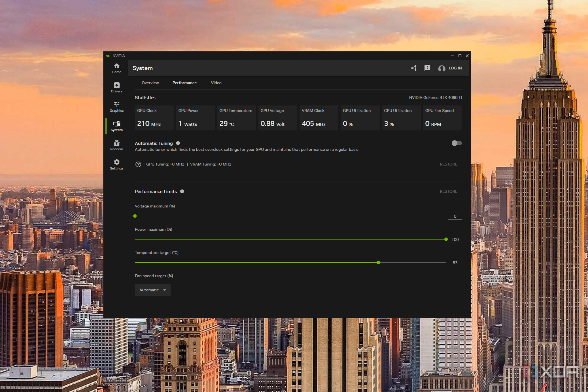The width and height of the screenshot is (588, 392).
Task: Click the NVIDIA logo in title bar
Action: (x=108, y=56)
